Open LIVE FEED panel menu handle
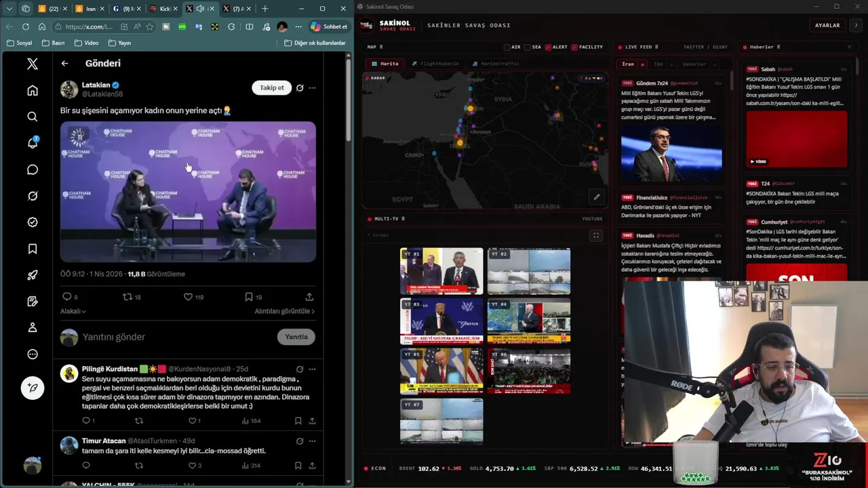The width and height of the screenshot is (868, 488). (x=656, y=47)
